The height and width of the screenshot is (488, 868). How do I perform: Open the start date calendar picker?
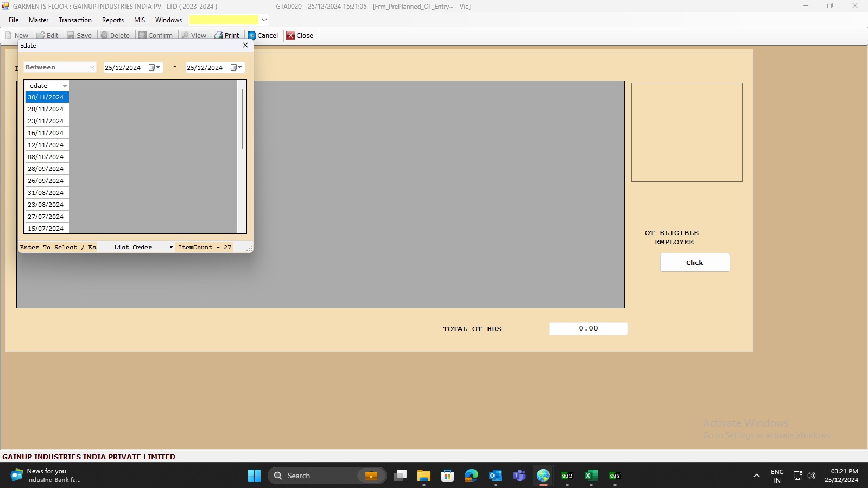(155, 67)
